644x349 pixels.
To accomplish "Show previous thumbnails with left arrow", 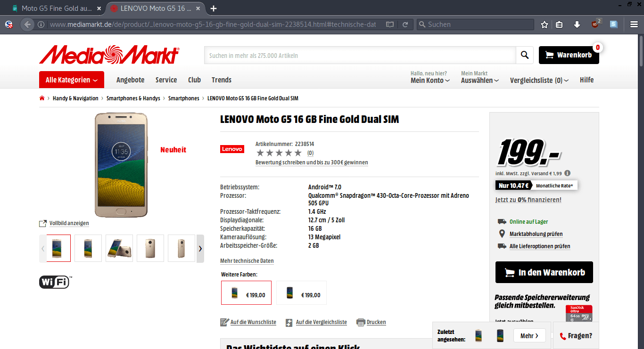I will 43,248.
